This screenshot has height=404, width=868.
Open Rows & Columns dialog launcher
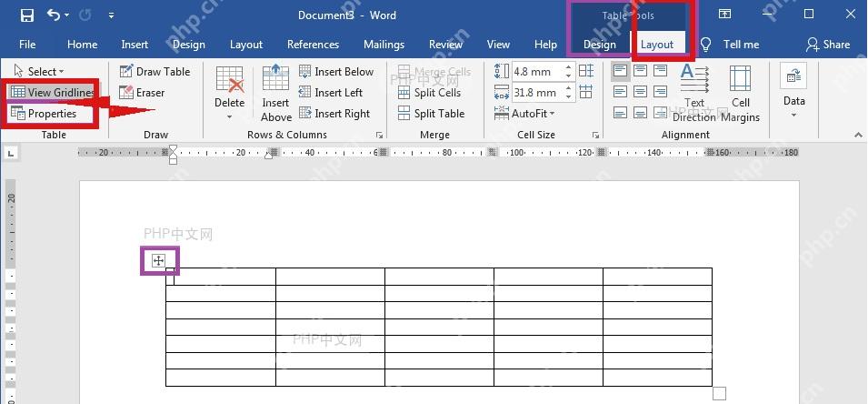coord(380,135)
